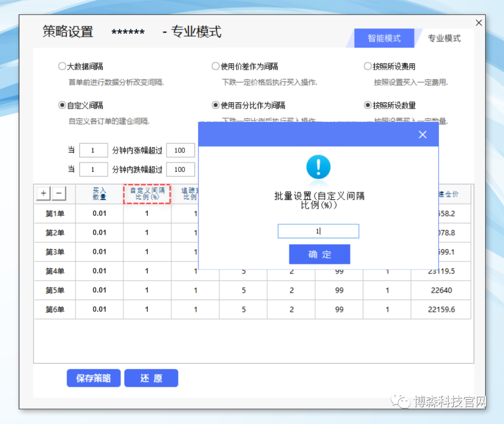Select the 第6单 row label
The width and height of the screenshot is (504, 424).
pos(55,310)
